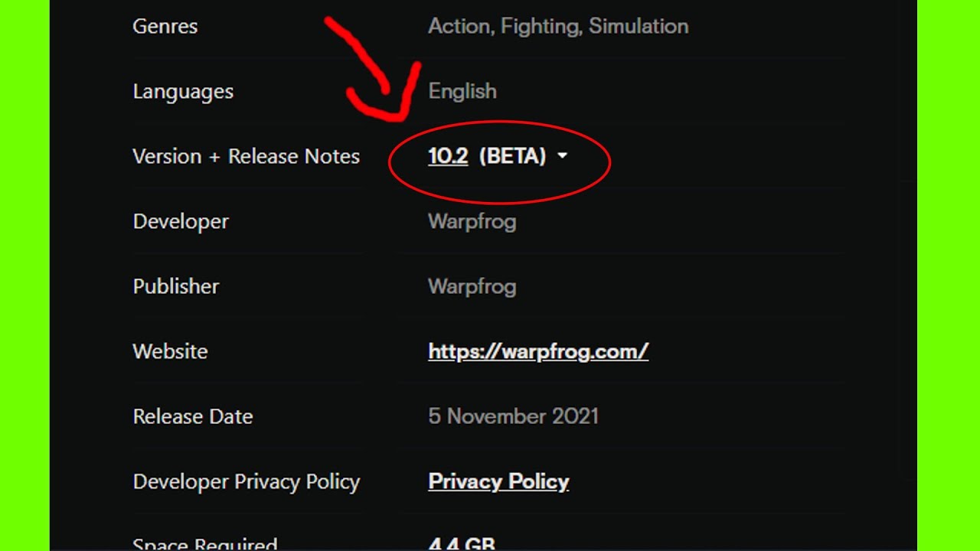Click the Developer row label
980x551 pixels.
181,221
